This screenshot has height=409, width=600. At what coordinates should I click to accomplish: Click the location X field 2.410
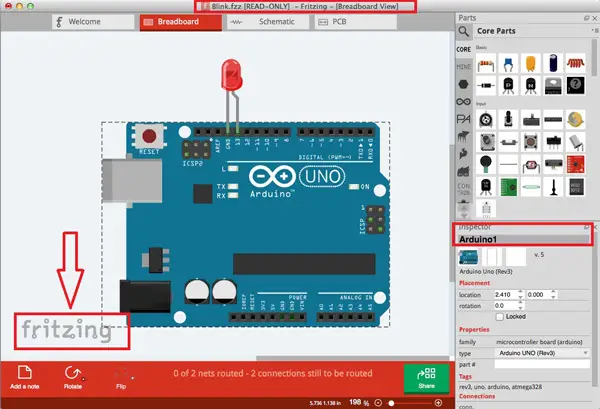point(506,295)
